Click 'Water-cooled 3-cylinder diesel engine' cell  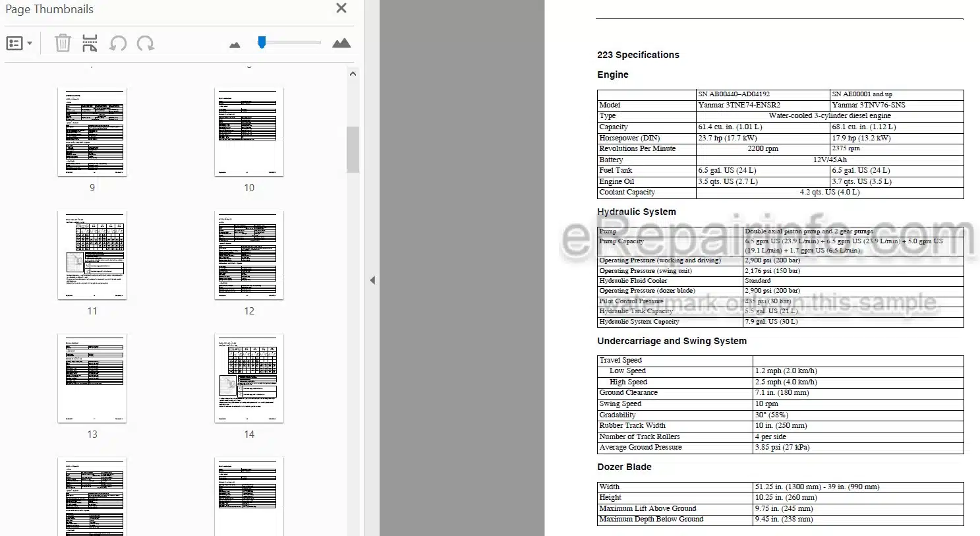coord(830,115)
